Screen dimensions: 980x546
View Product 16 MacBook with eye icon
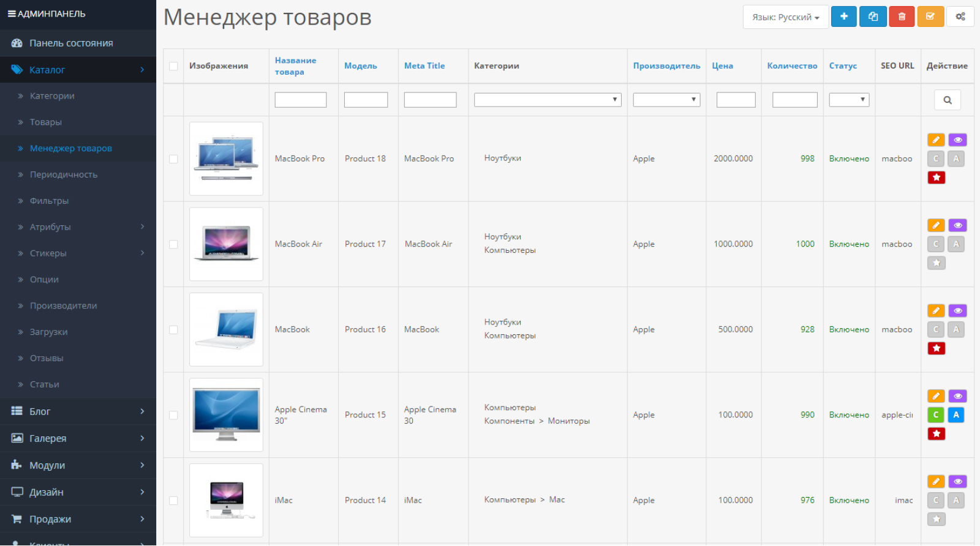pyautogui.click(x=958, y=311)
